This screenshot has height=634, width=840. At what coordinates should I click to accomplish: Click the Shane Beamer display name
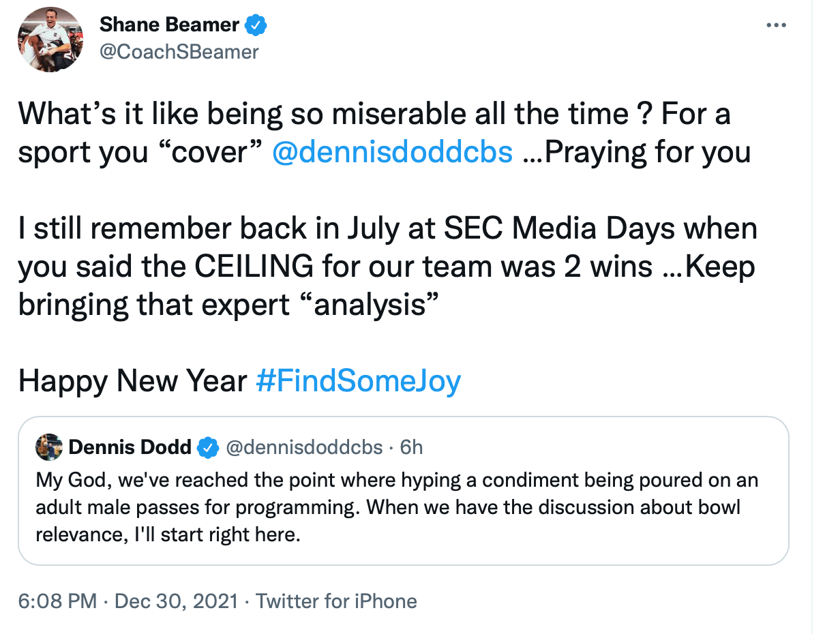169,25
